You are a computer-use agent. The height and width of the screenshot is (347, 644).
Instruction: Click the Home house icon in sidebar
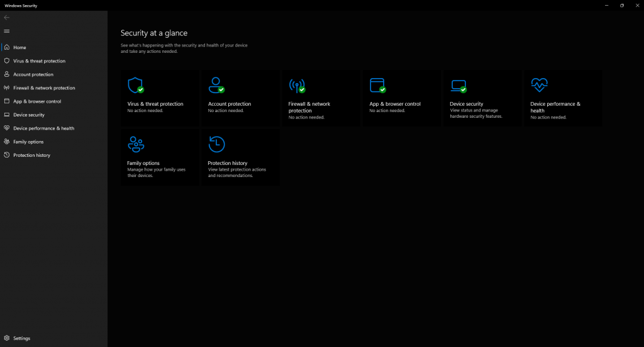[x=6, y=47]
